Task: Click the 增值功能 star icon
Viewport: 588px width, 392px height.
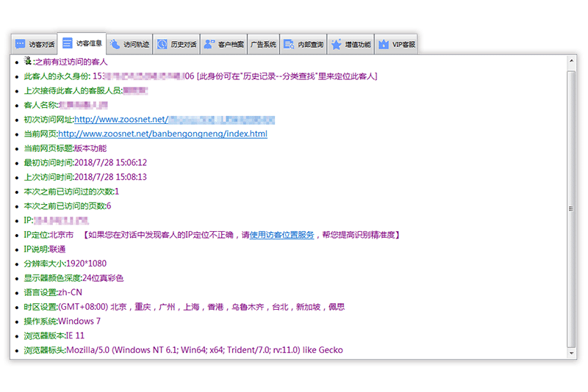Action: tap(336, 45)
